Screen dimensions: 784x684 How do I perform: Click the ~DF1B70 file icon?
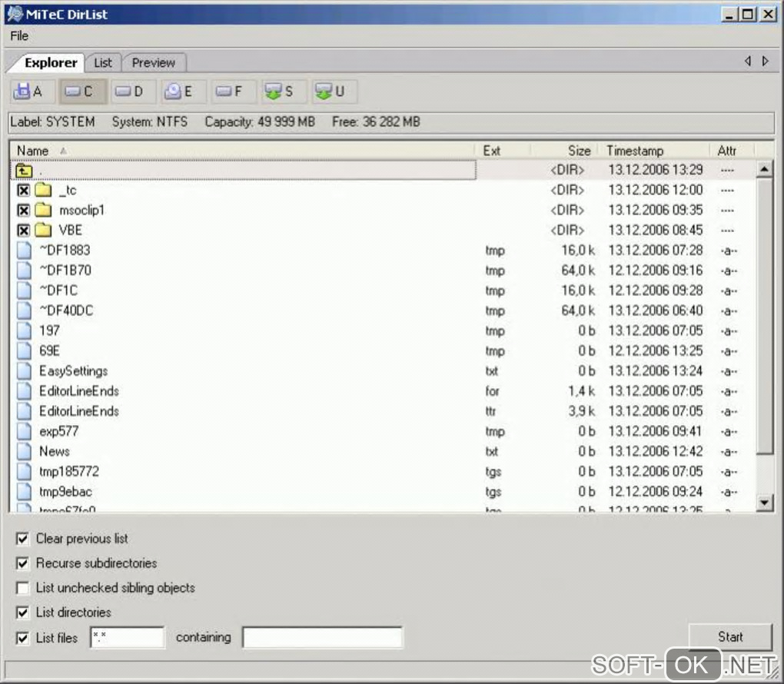[24, 270]
